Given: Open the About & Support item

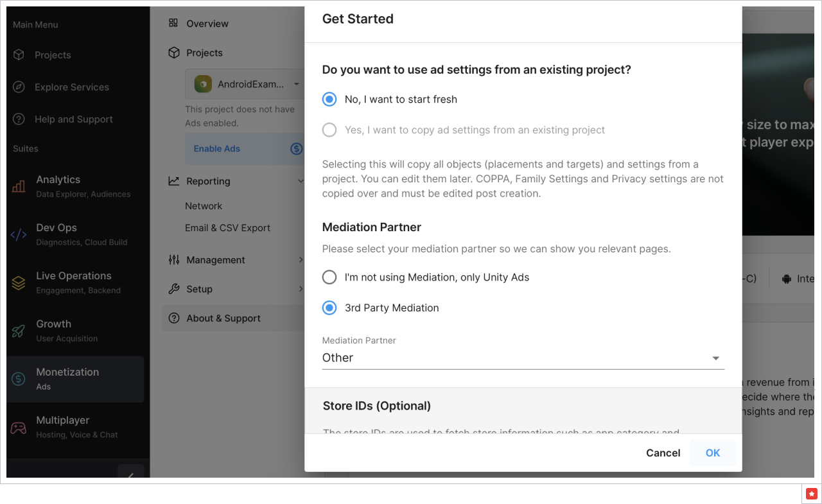Looking at the screenshot, I should (x=223, y=318).
